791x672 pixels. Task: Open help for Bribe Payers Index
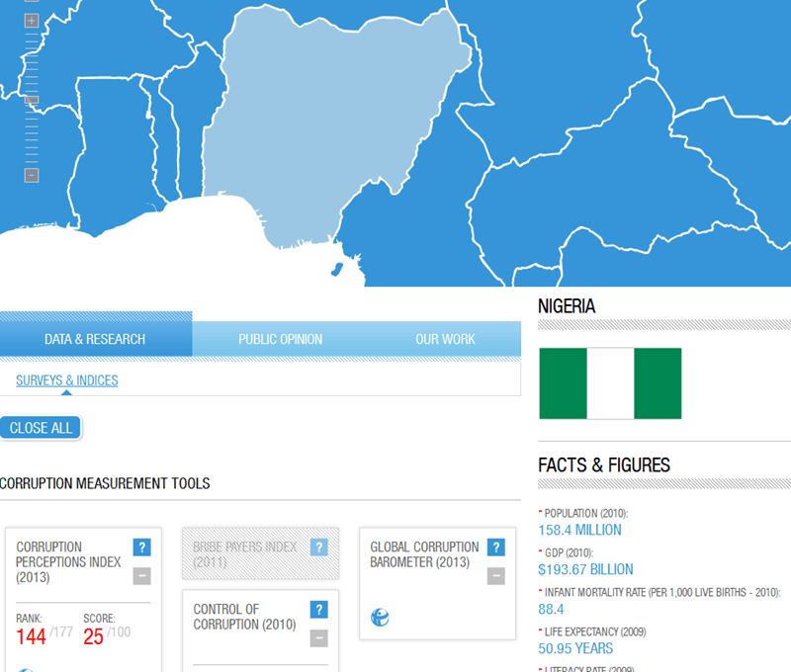318,547
